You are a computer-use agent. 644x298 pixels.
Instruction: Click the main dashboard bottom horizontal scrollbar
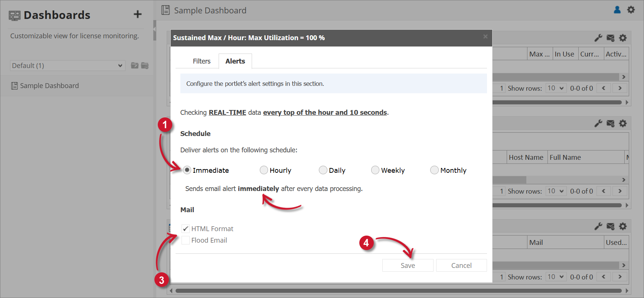coord(398,291)
